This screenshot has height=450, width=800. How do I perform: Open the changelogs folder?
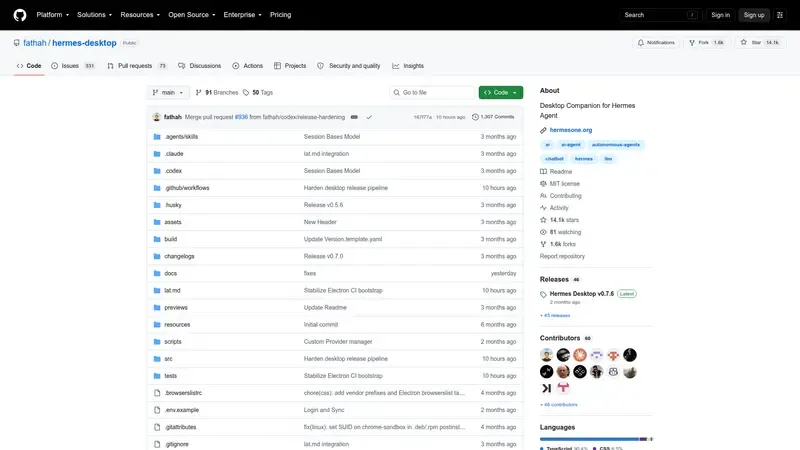(179, 256)
